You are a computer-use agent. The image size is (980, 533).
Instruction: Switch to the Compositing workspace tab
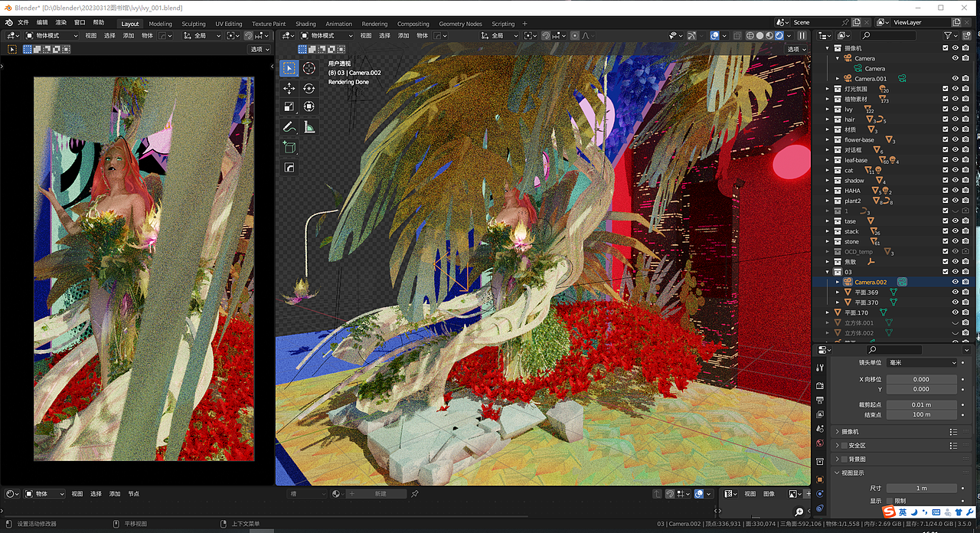pos(413,24)
